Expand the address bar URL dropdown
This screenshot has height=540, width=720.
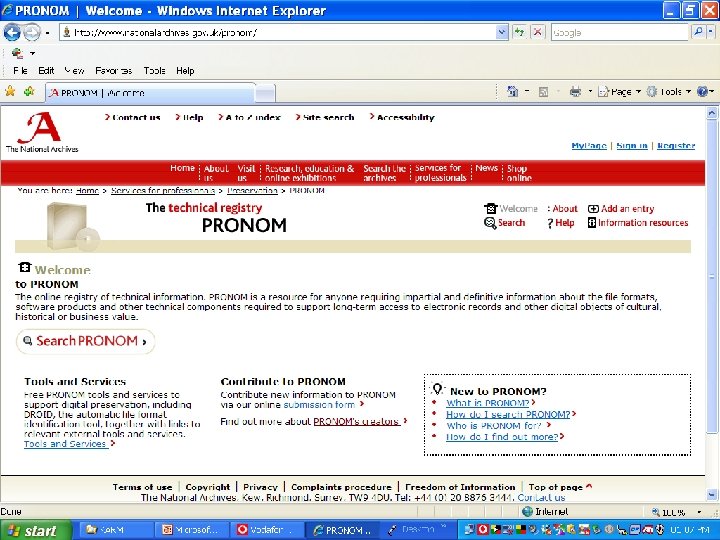click(502, 32)
